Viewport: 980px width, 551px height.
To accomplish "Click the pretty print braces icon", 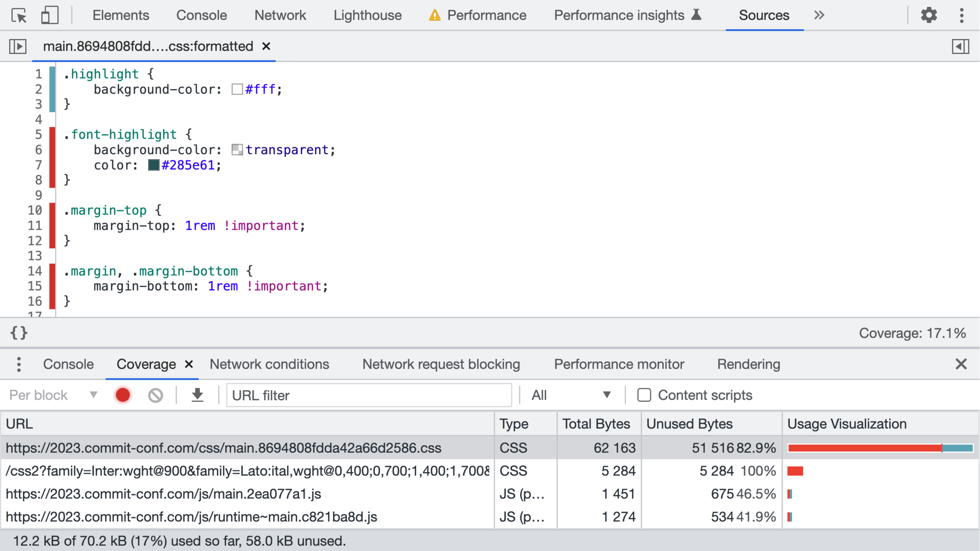I will (19, 333).
